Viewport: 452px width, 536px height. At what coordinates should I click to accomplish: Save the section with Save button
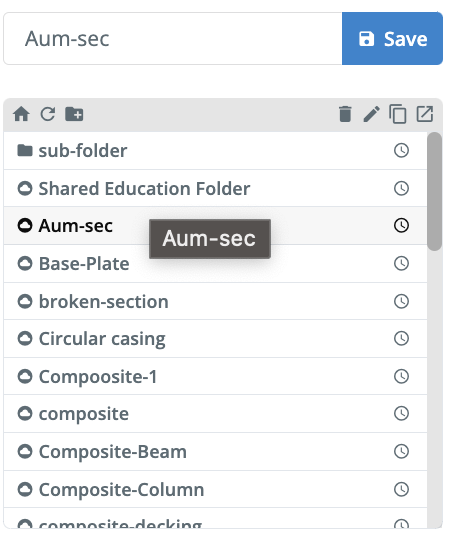coord(393,39)
